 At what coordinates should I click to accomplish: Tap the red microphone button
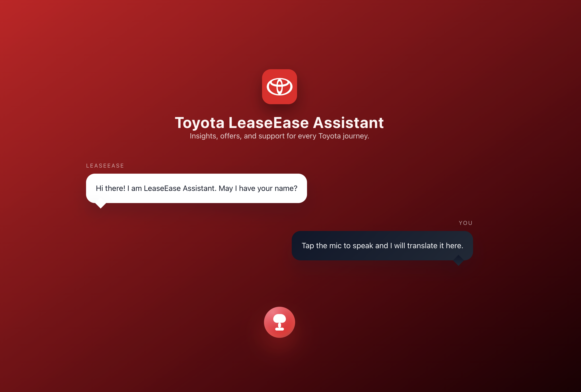coord(279,322)
